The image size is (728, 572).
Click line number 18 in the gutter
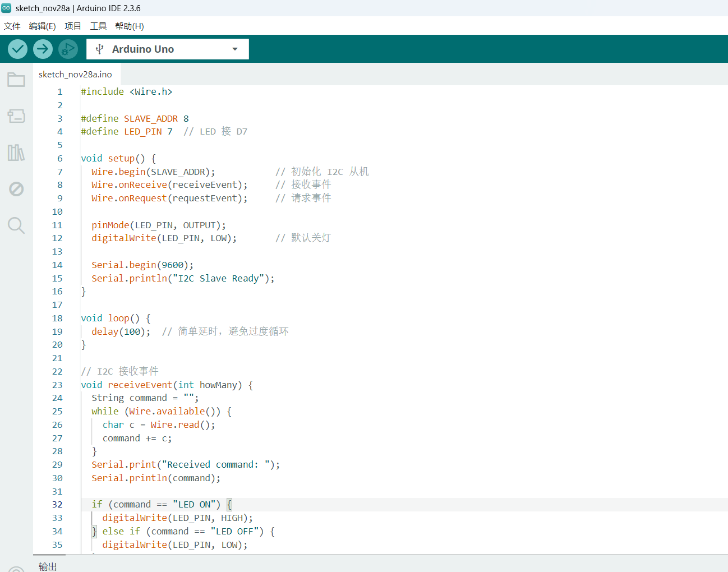coord(57,319)
